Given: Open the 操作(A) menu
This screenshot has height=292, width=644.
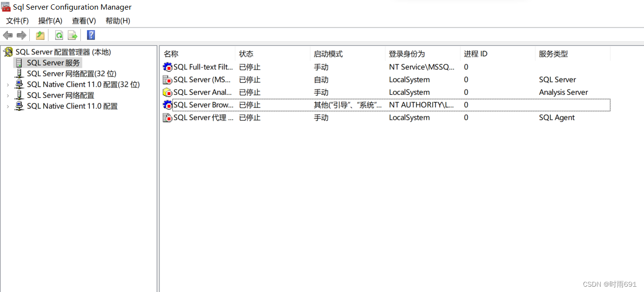Looking at the screenshot, I should pos(50,21).
